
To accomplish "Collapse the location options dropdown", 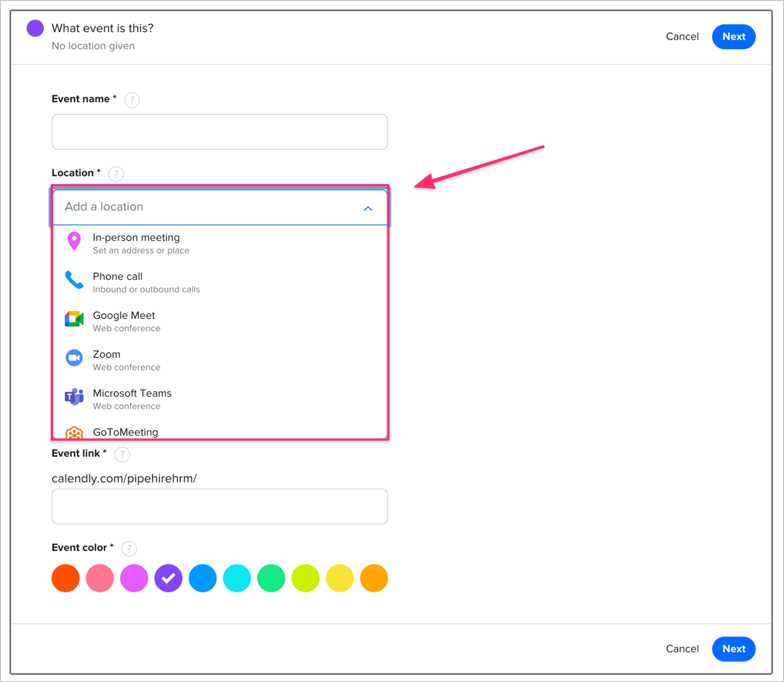I will coord(368,208).
